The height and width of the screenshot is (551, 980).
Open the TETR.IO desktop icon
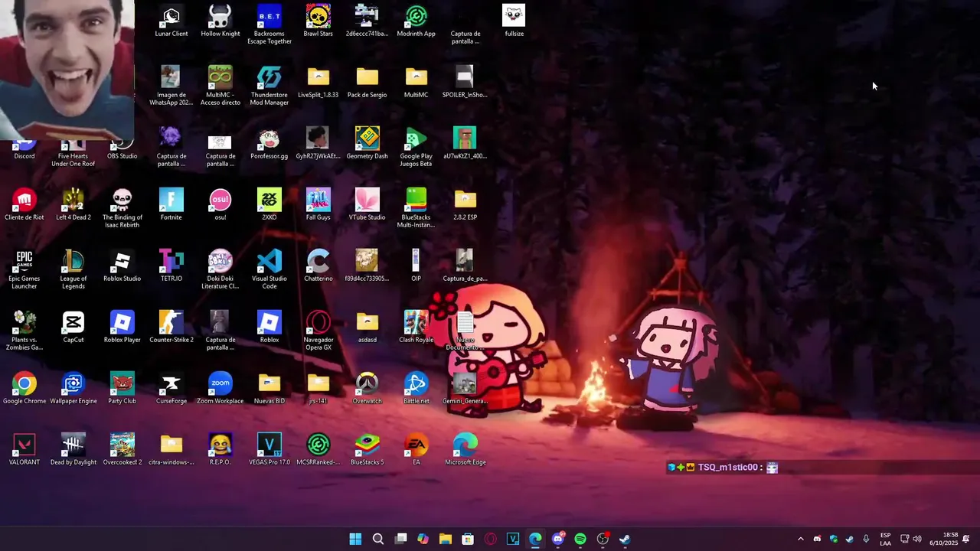point(171,266)
